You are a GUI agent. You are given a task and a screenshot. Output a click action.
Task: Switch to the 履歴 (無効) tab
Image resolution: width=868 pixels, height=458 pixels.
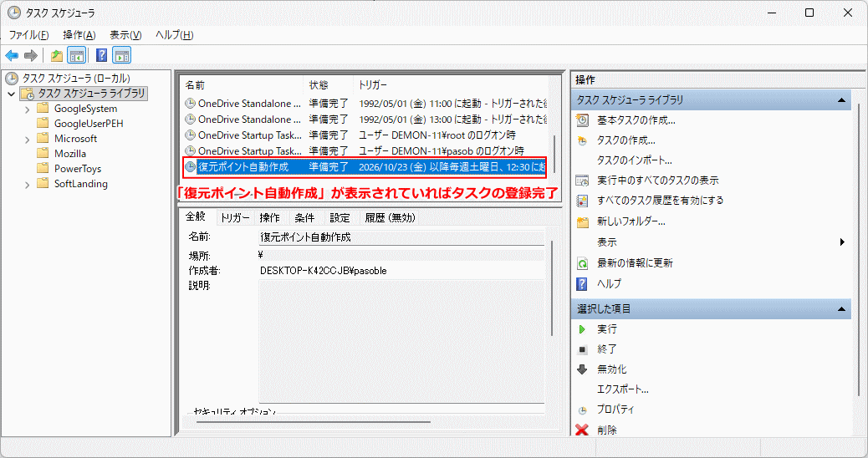coord(390,218)
